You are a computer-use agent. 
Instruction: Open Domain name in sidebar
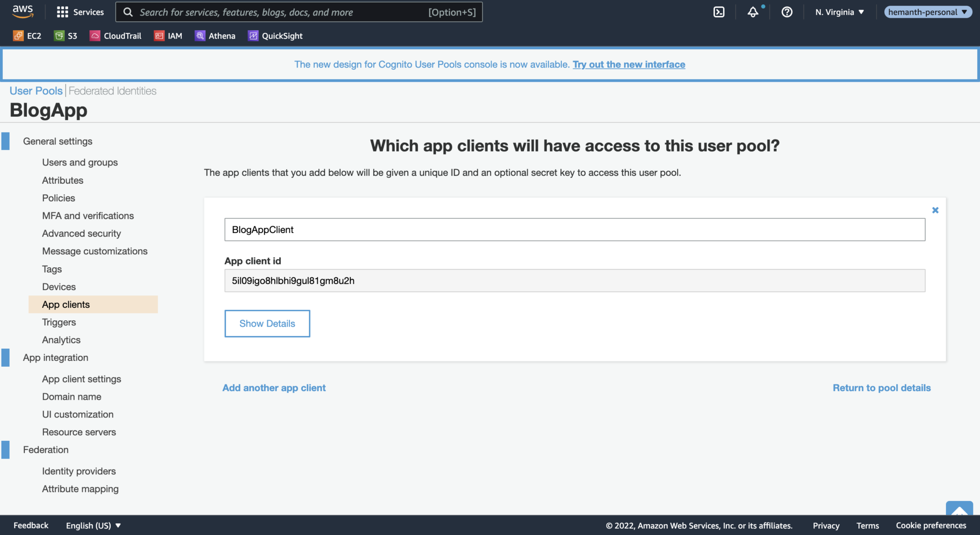coord(72,397)
